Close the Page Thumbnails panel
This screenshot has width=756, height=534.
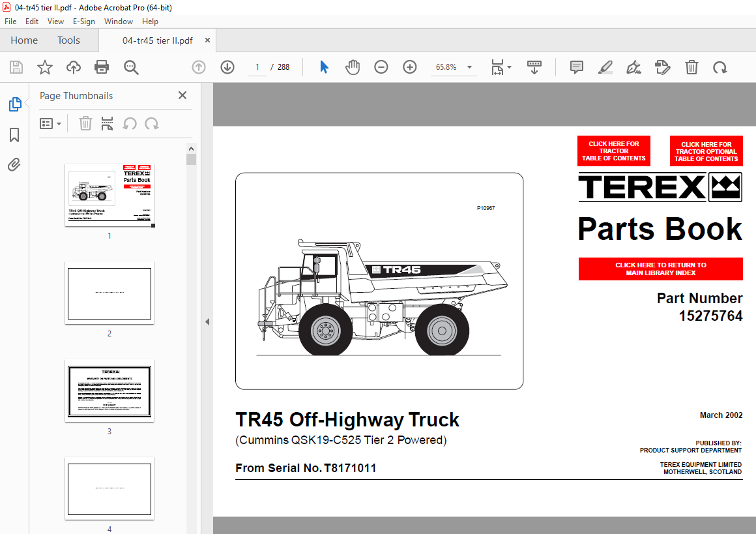point(182,95)
